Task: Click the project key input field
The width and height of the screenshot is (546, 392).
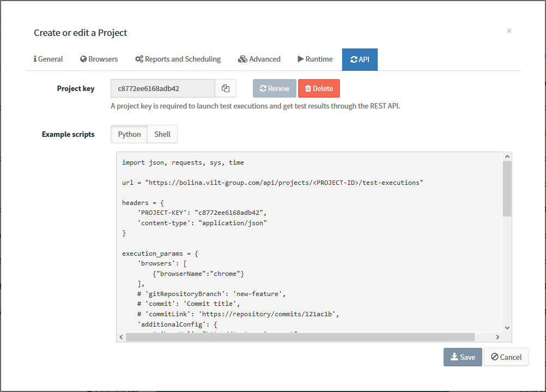Action: tap(163, 88)
